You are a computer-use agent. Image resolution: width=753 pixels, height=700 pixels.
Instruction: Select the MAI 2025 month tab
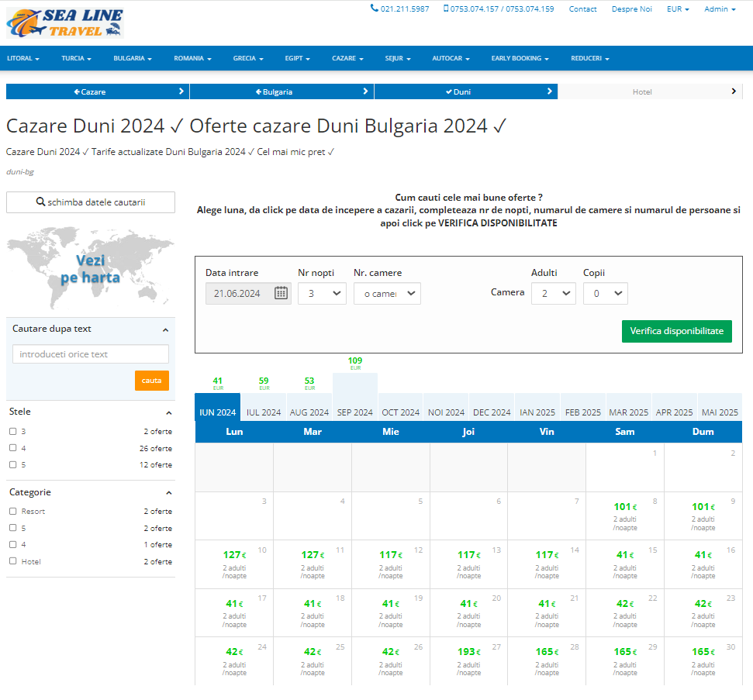[x=720, y=407]
